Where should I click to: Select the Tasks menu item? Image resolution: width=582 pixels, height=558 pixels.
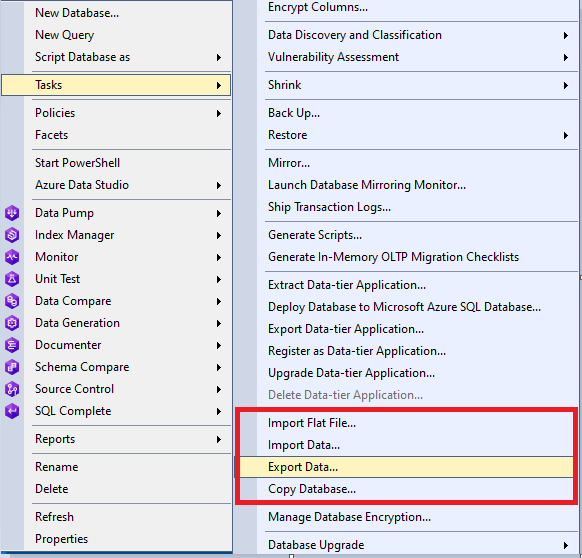[x=116, y=85]
